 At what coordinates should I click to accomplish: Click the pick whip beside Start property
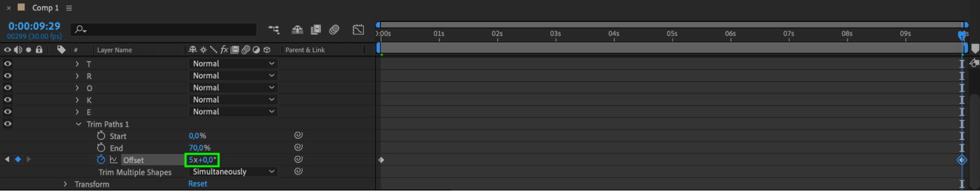(298, 135)
